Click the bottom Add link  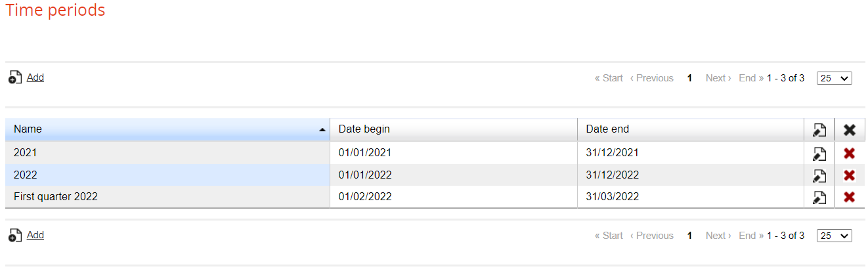[x=35, y=235]
